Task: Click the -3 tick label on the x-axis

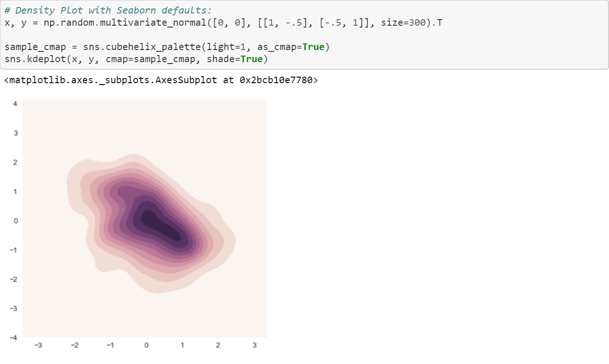Action: click(x=38, y=345)
